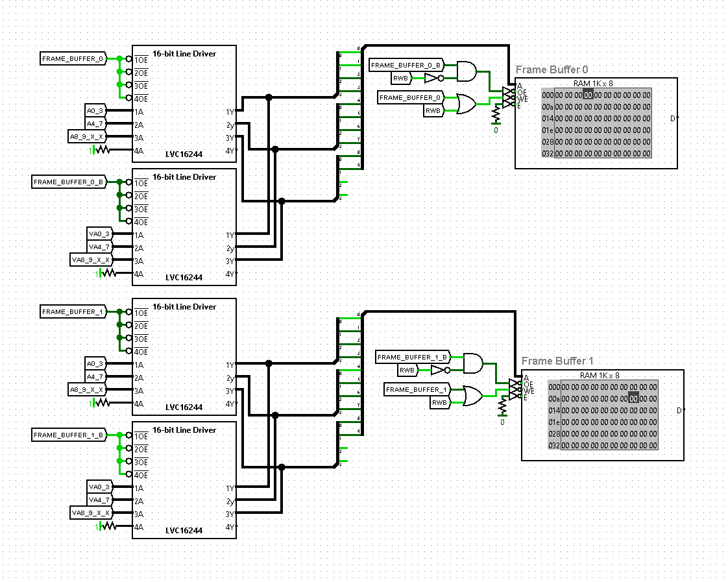Image resolution: width=728 pixels, height=582 pixels.
Task: Click address row 014 in Frame Buffer 0 RAM
Action: coord(548,118)
